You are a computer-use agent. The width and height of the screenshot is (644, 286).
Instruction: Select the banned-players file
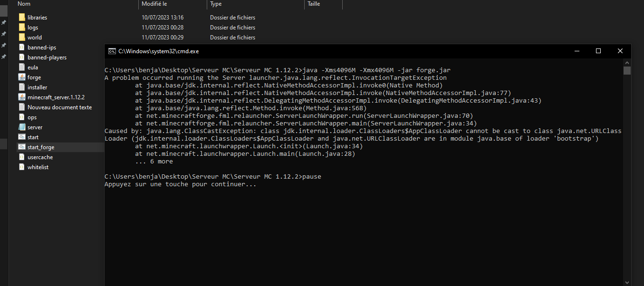coord(47,57)
